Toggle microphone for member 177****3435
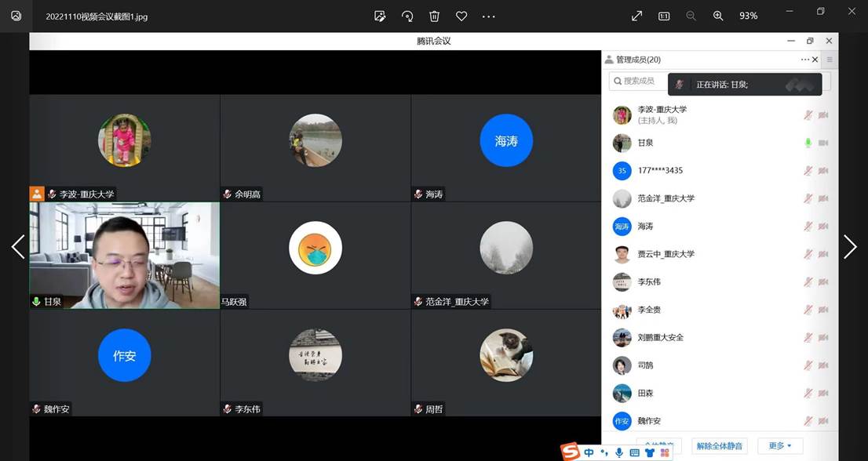This screenshot has height=461, width=868. pyautogui.click(x=808, y=171)
